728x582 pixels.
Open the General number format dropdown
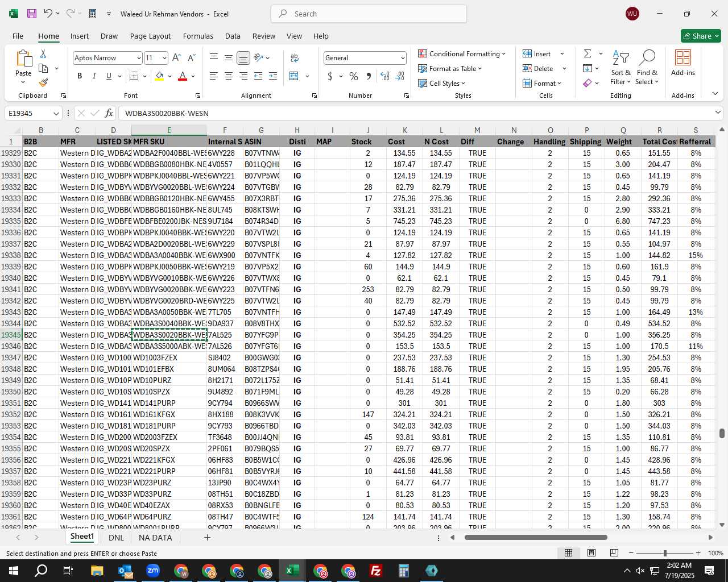point(403,58)
